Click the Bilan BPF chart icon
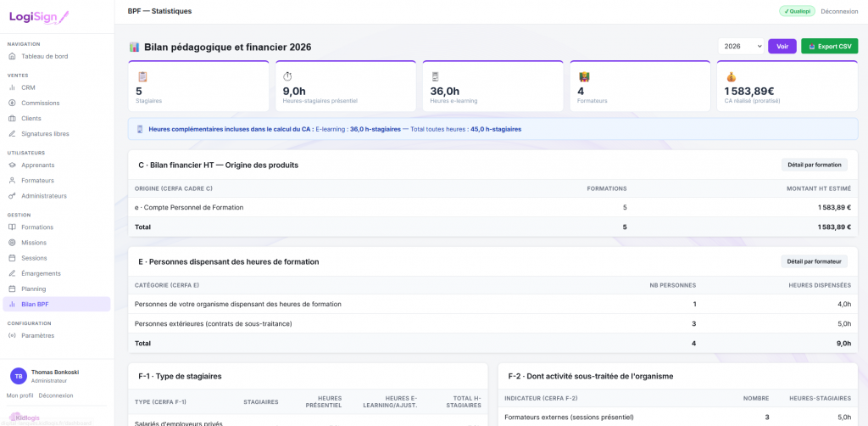The height and width of the screenshot is (426, 868). (12, 304)
